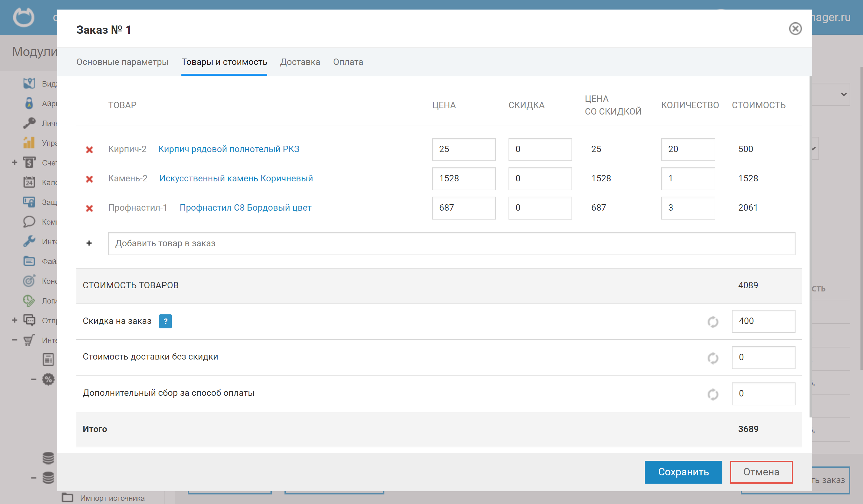Click the СТОИМОСТЬ ТОВАРОВ value 4089
The image size is (863, 504).
[x=748, y=285]
